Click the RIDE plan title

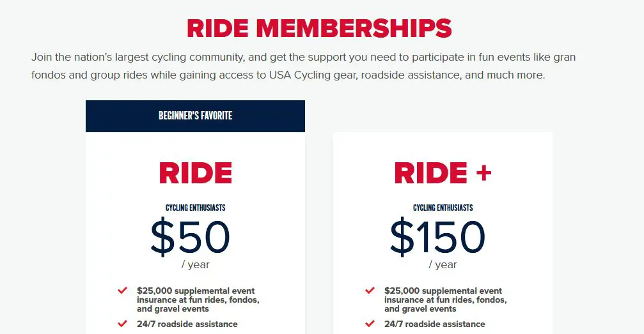196,172
